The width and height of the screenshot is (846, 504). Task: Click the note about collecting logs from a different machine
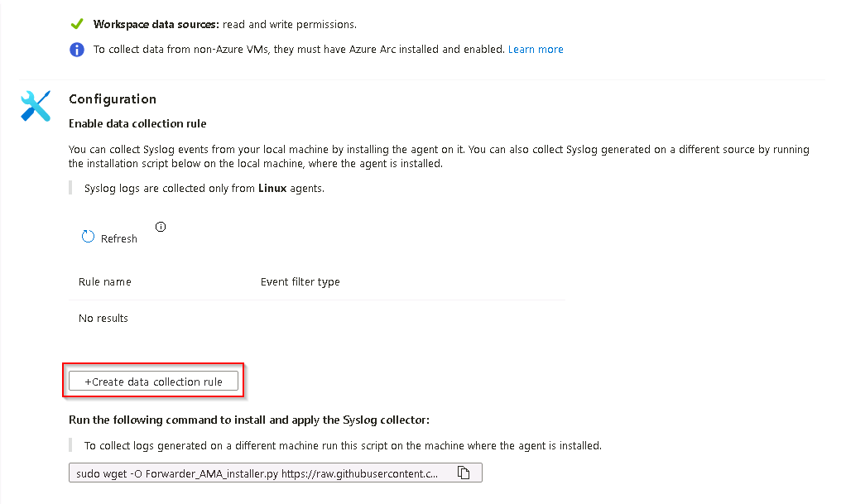click(343, 445)
